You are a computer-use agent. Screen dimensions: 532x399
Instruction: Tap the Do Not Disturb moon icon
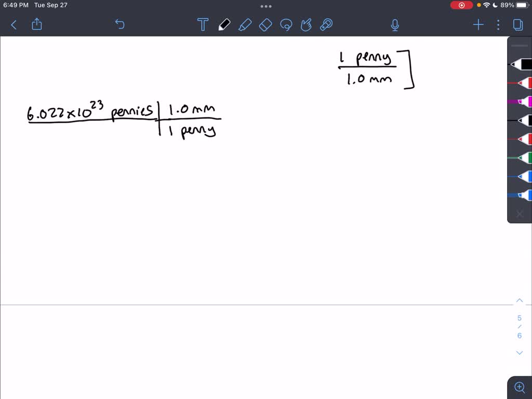[495, 5]
